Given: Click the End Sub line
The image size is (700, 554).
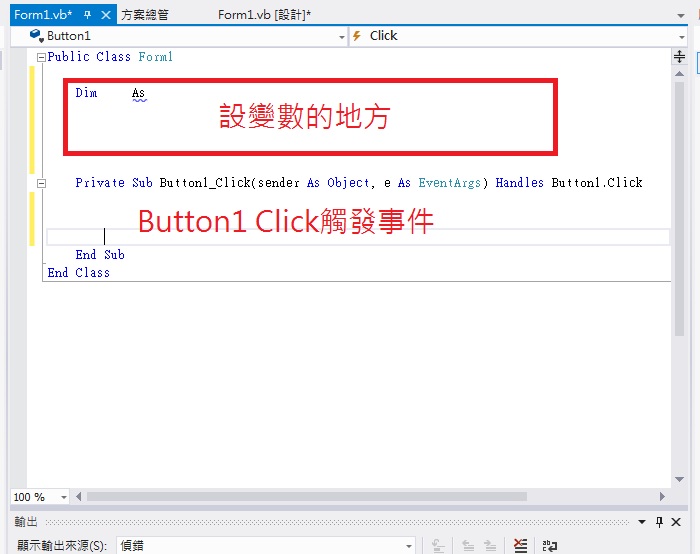Looking at the screenshot, I should pyautogui.click(x=100, y=254).
